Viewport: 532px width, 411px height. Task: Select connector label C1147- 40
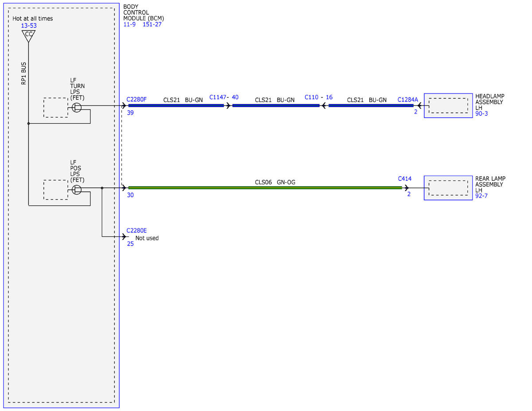(224, 97)
